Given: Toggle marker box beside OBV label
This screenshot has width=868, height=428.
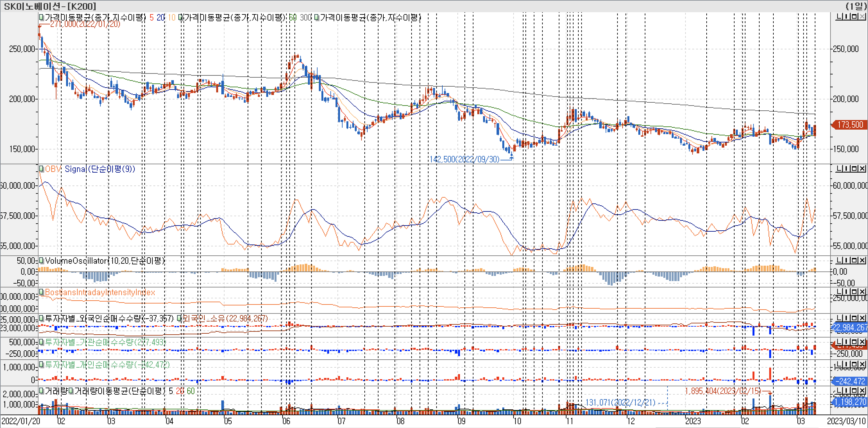Looking at the screenshot, I should (41, 168).
